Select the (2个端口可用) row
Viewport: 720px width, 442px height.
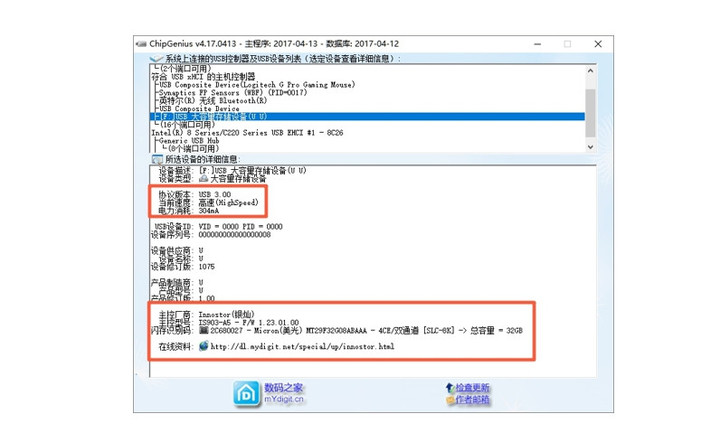pos(185,68)
